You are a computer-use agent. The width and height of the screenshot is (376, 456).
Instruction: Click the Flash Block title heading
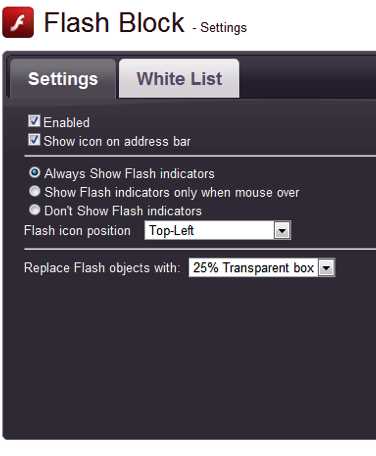114,23
